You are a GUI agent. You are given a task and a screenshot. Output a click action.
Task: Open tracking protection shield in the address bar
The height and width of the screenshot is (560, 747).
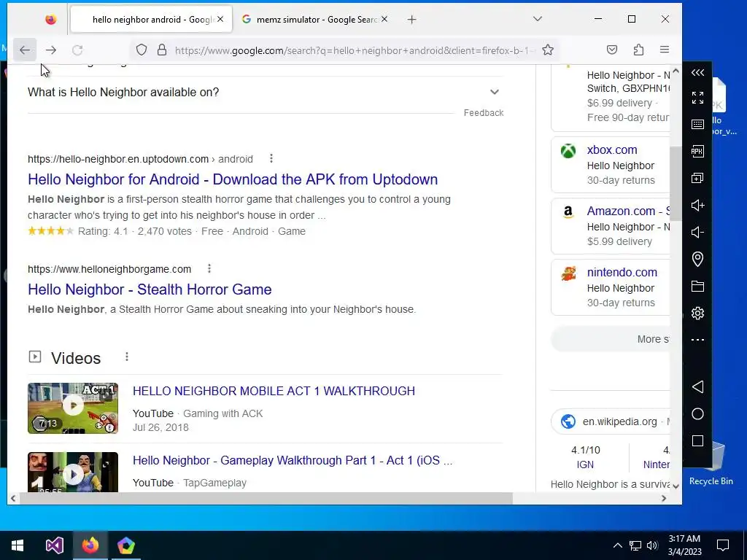(142, 50)
